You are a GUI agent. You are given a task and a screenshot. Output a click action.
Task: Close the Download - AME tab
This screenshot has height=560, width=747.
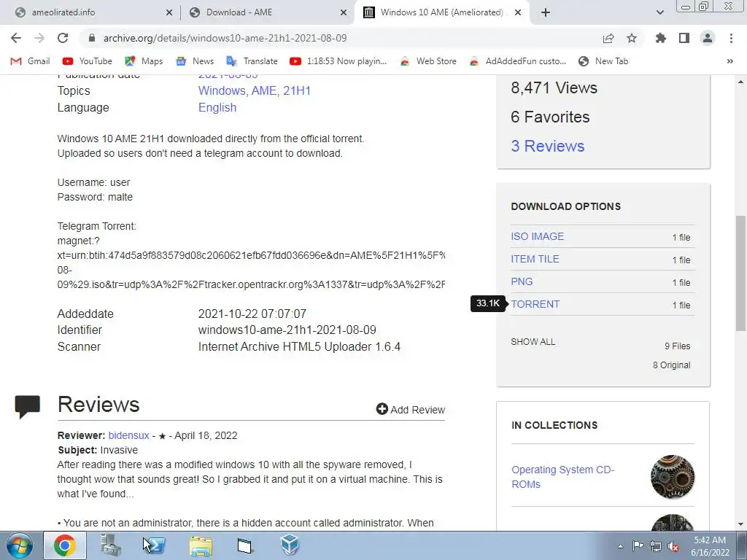tap(344, 12)
